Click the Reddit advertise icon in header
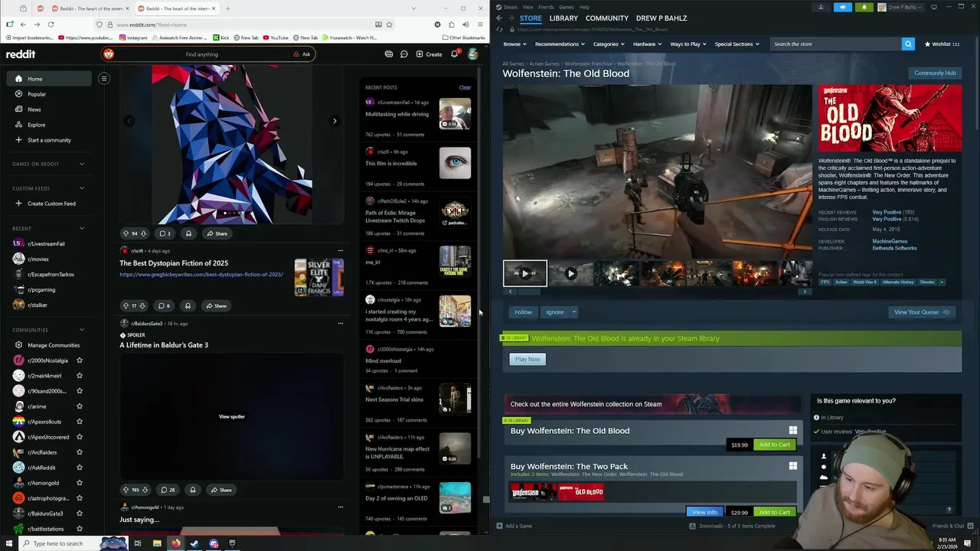The height and width of the screenshot is (551, 980). [x=389, y=54]
